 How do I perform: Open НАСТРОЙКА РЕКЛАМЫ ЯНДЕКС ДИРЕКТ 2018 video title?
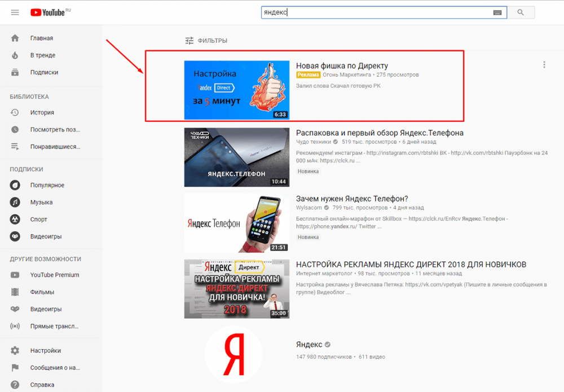[x=411, y=265]
